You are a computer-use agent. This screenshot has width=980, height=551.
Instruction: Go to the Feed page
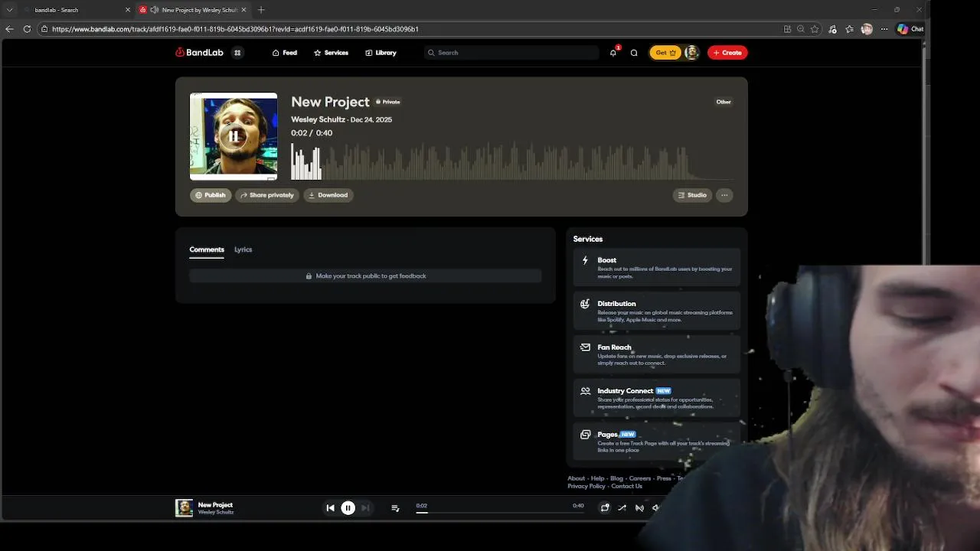(x=285, y=53)
